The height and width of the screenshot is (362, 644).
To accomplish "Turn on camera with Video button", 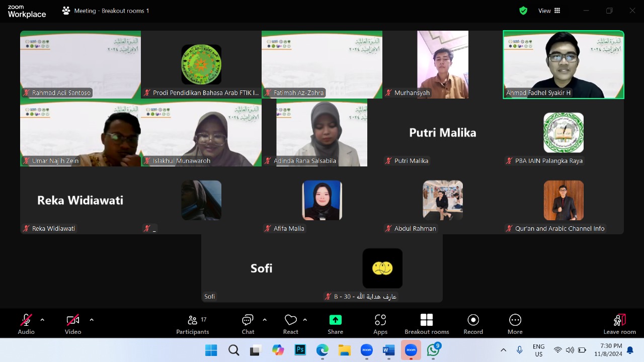I will [73, 324].
